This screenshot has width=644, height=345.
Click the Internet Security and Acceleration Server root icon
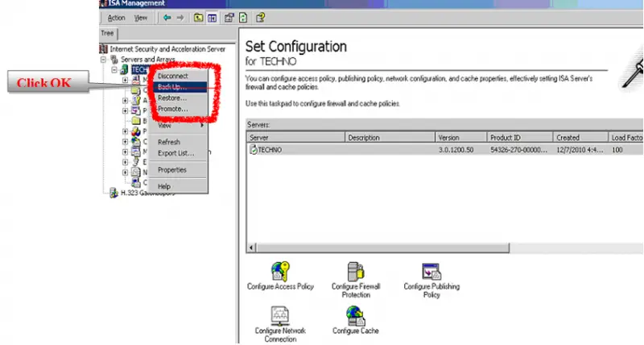click(104, 49)
